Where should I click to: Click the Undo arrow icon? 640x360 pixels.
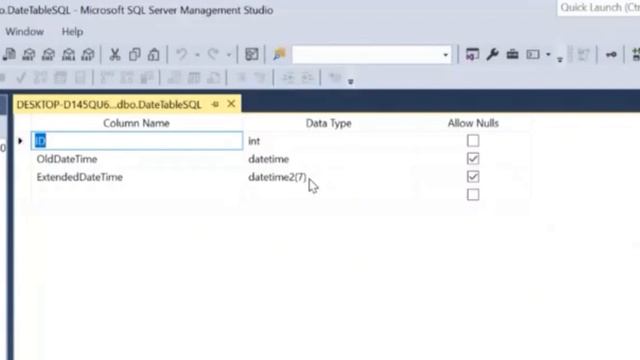[182, 54]
